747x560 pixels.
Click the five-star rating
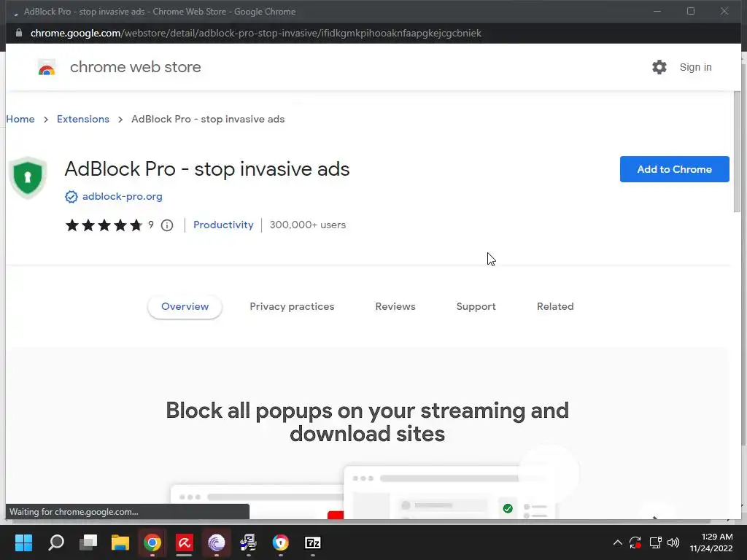(104, 225)
